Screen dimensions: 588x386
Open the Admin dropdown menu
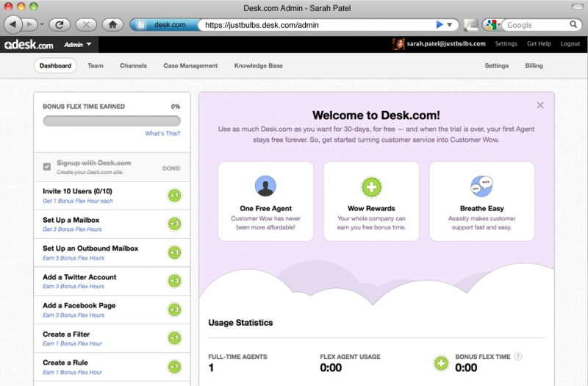click(x=78, y=45)
